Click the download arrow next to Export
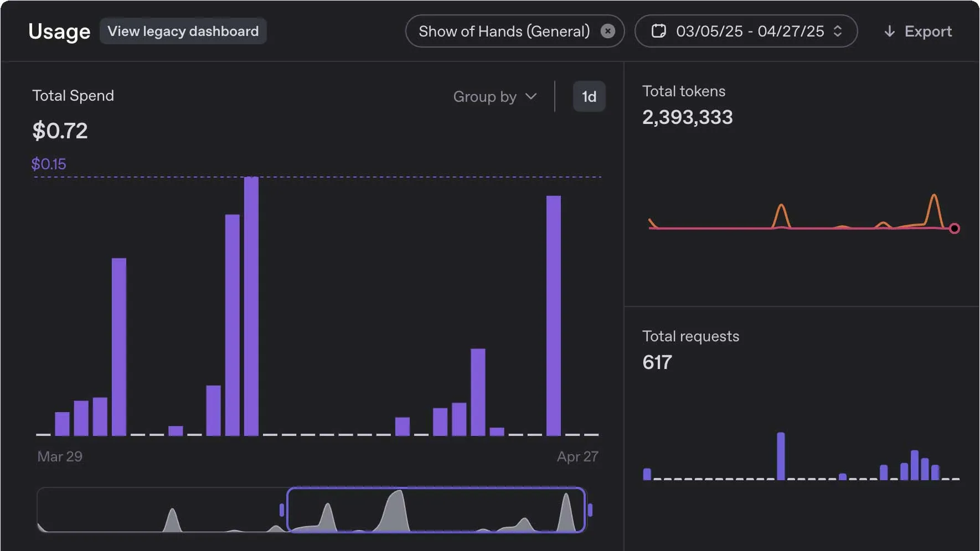 pos(890,32)
